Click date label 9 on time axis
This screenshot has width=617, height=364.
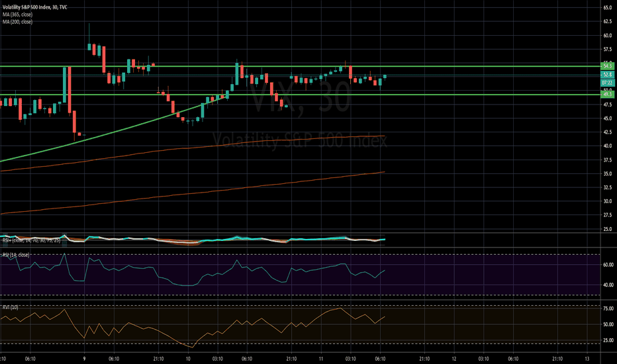[x=85, y=359]
